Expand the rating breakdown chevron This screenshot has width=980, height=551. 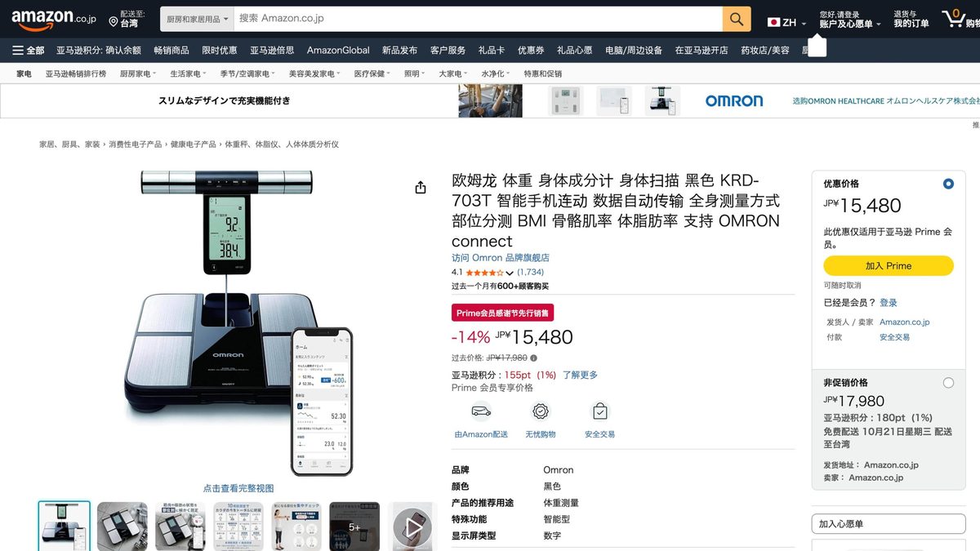(510, 273)
